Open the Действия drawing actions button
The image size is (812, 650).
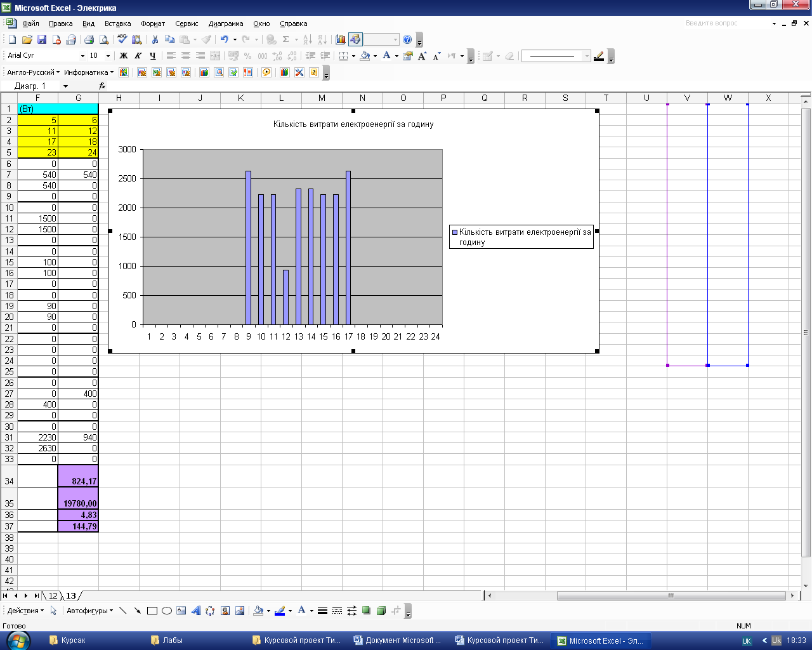click(x=25, y=611)
